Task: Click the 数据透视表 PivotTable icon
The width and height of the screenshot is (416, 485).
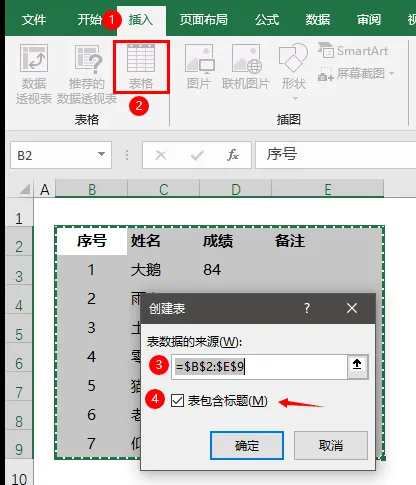Action: [x=34, y=74]
